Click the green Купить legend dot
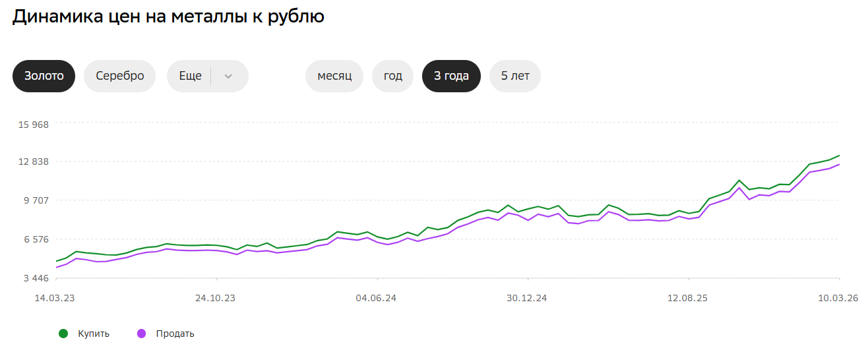The height and width of the screenshot is (350, 868). coord(63,334)
